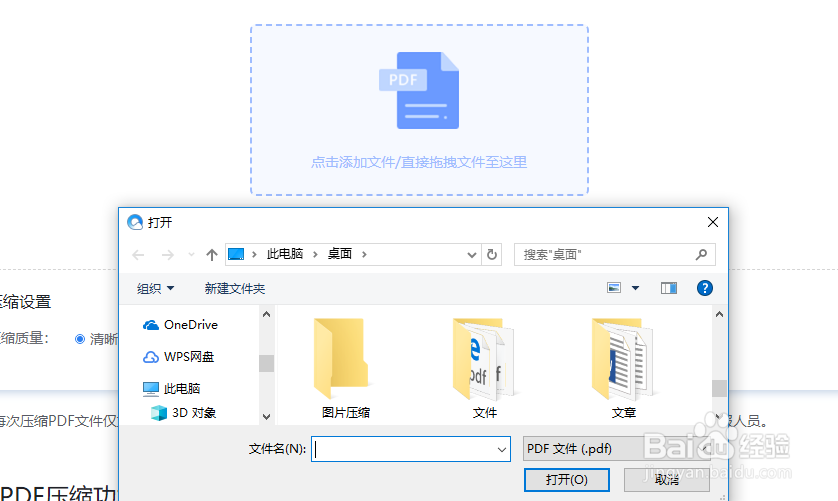The width and height of the screenshot is (838, 501).
Task: Open the 组织 menu
Action: [x=156, y=289]
